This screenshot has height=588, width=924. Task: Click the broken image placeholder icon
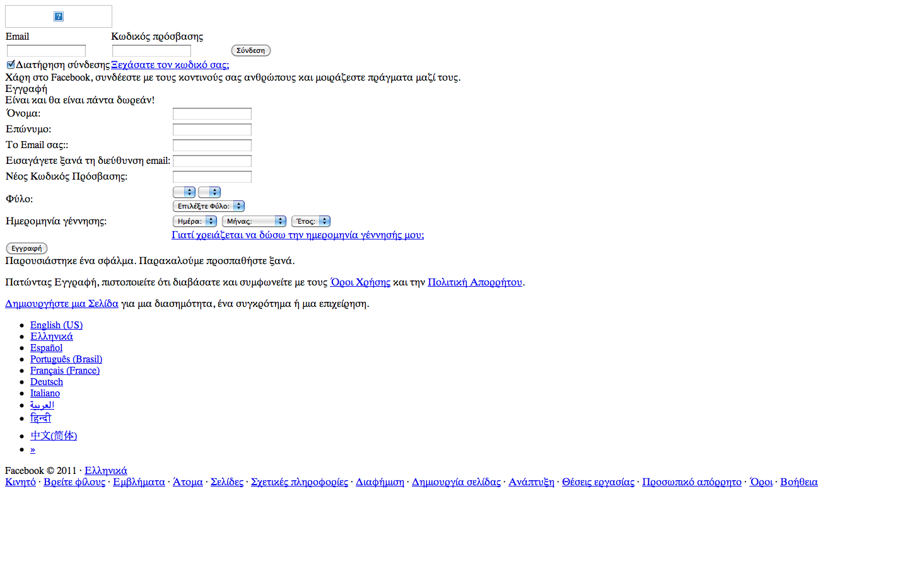click(59, 16)
